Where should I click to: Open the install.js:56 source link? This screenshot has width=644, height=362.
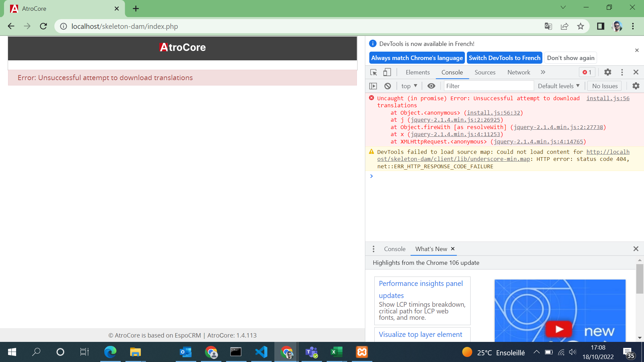click(608, 98)
